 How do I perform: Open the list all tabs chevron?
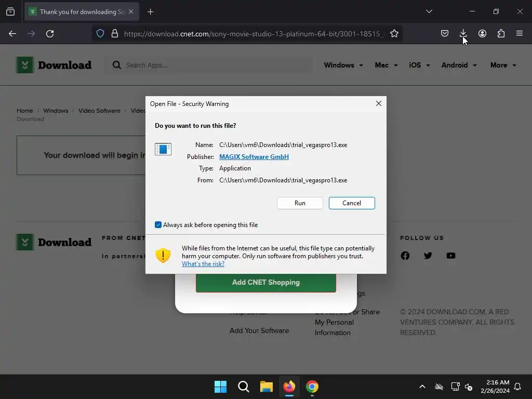(x=429, y=11)
